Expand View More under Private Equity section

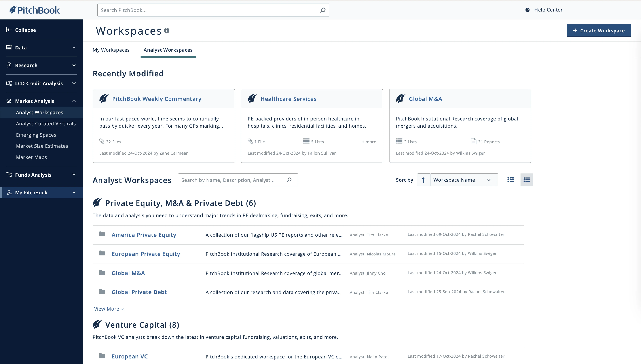[x=109, y=309]
